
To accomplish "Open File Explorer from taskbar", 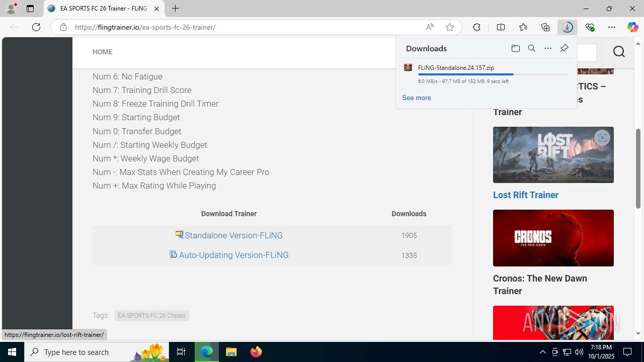I will pos(231,352).
